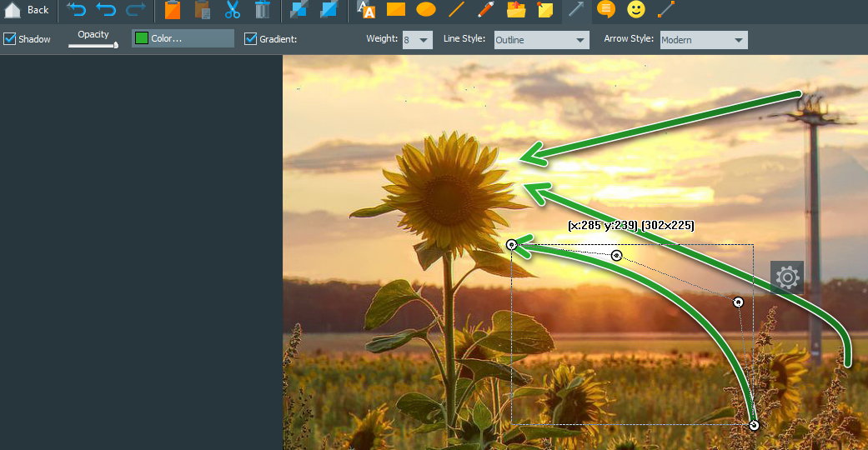Click the green Color button
Image resolution: width=868 pixels, height=450 pixels.
click(x=183, y=39)
